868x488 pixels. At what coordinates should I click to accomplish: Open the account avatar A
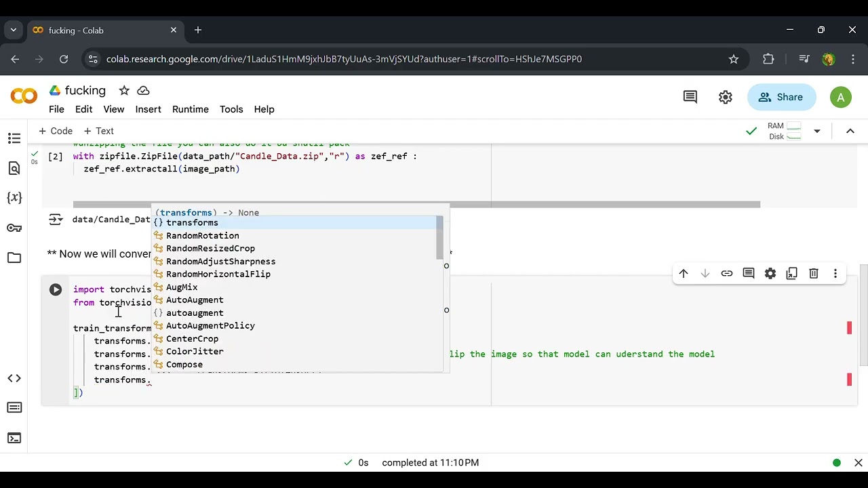840,97
